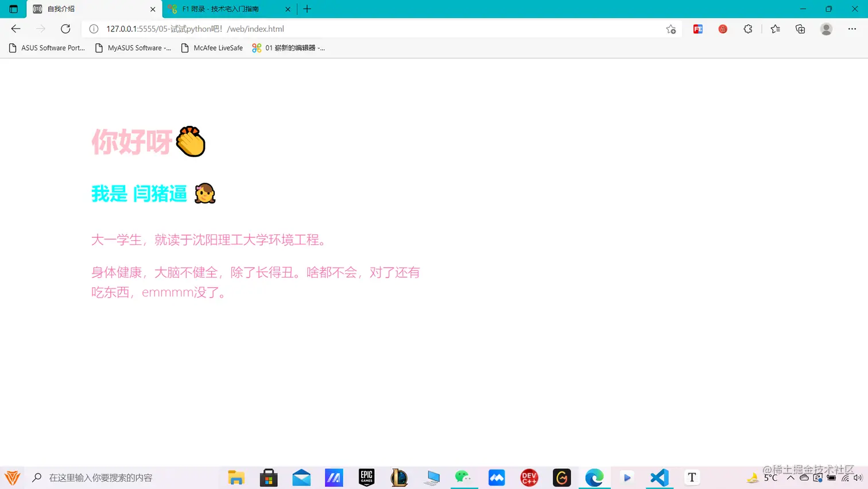The image size is (868, 489).
Task: Open the 5°C weather widget in the tray
Action: coord(762,478)
